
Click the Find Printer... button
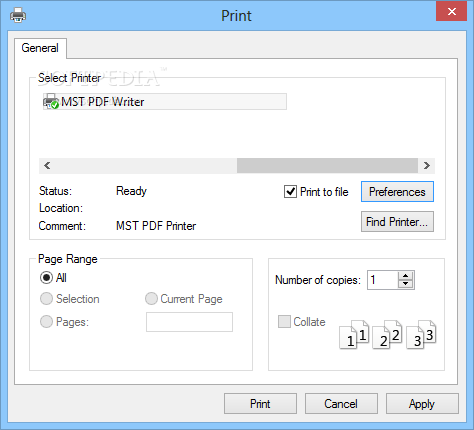tap(397, 222)
